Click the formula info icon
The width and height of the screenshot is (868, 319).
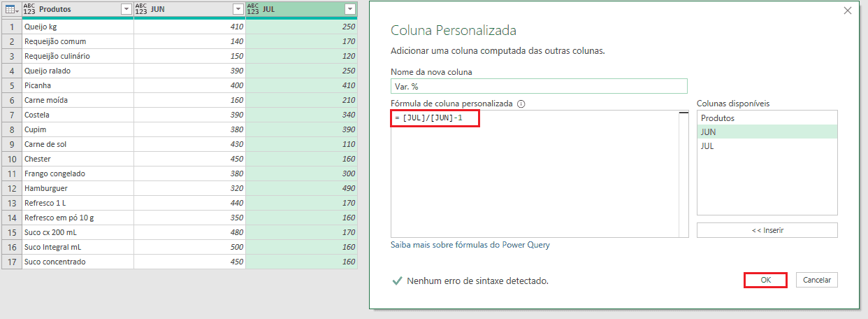(x=521, y=104)
